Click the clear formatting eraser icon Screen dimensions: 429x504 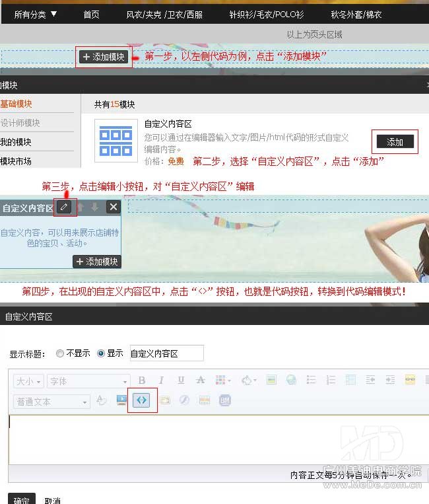(102, 400)
